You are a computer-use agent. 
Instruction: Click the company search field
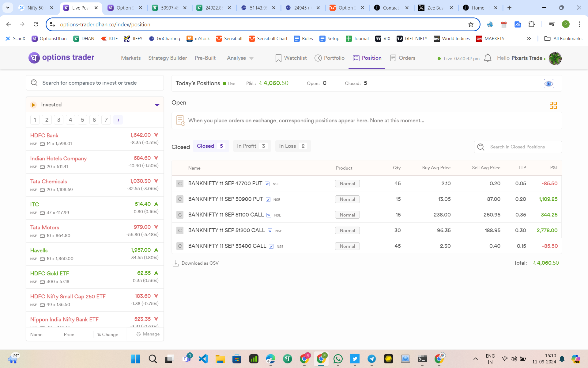pyautogui.click(x=95, y=83)
